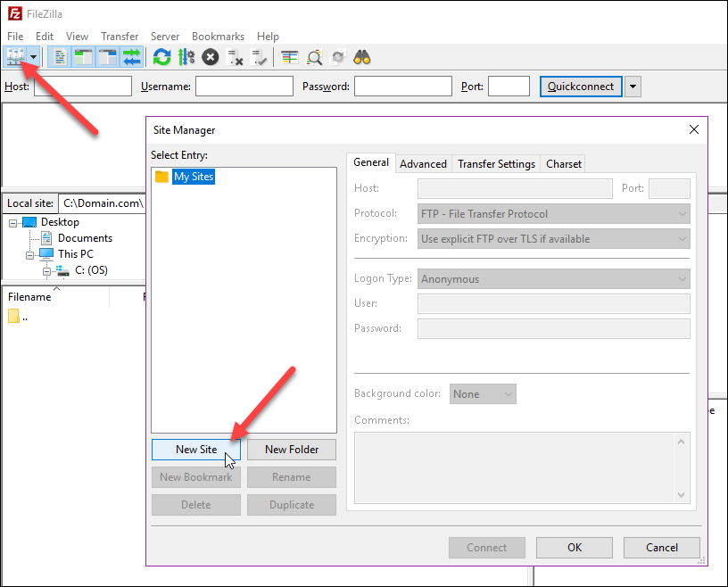Collapse the This PC tree node
The height and width of the screenshot is (587, 728).
pos(29,255)
